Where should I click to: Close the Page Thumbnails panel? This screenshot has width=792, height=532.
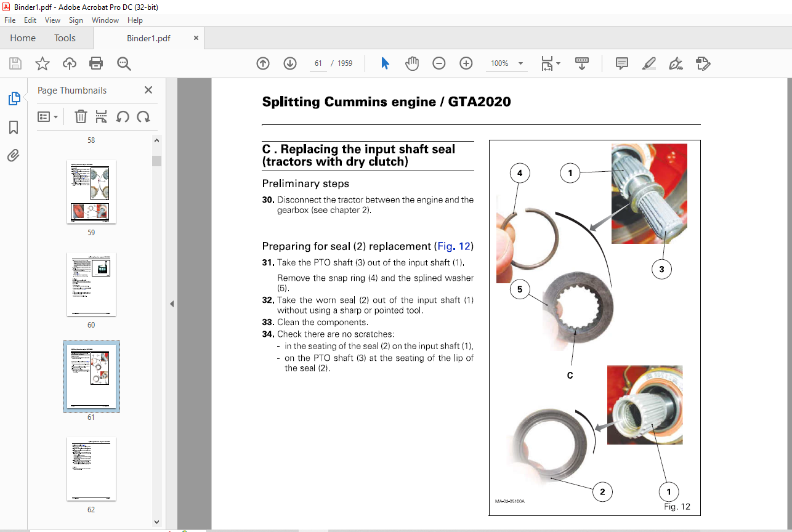pos(148,90)
